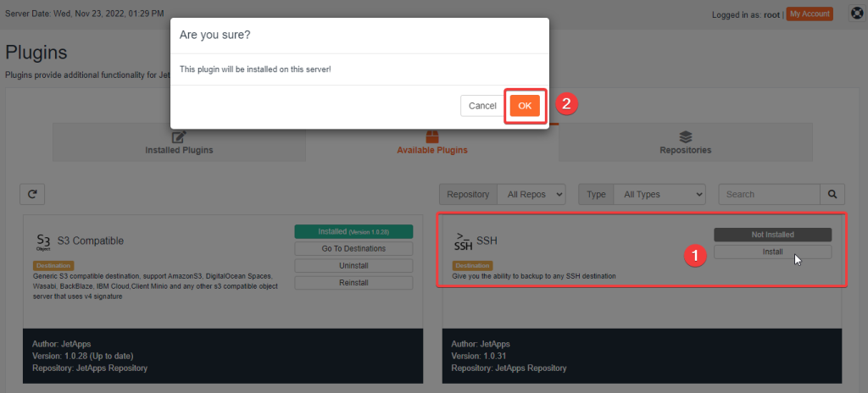Click the Installed Plugins edit icon
868x393 pixels.
(x=179, y=137)
